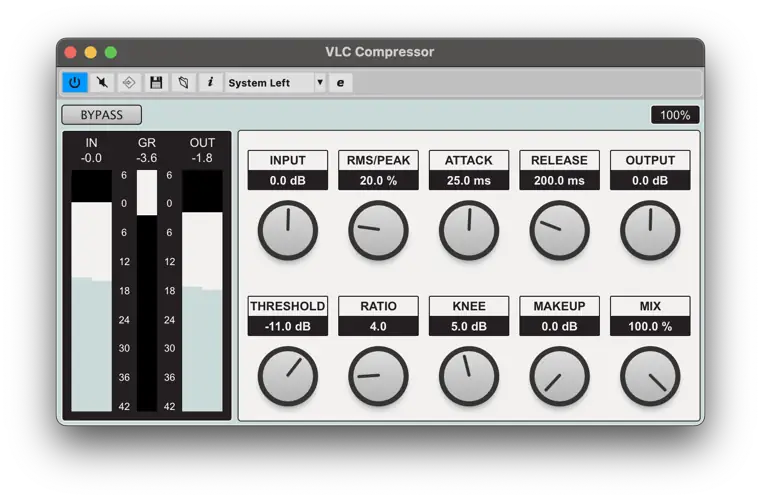
Task: Click the INPUT knob
Action: (x=288, y=230)
